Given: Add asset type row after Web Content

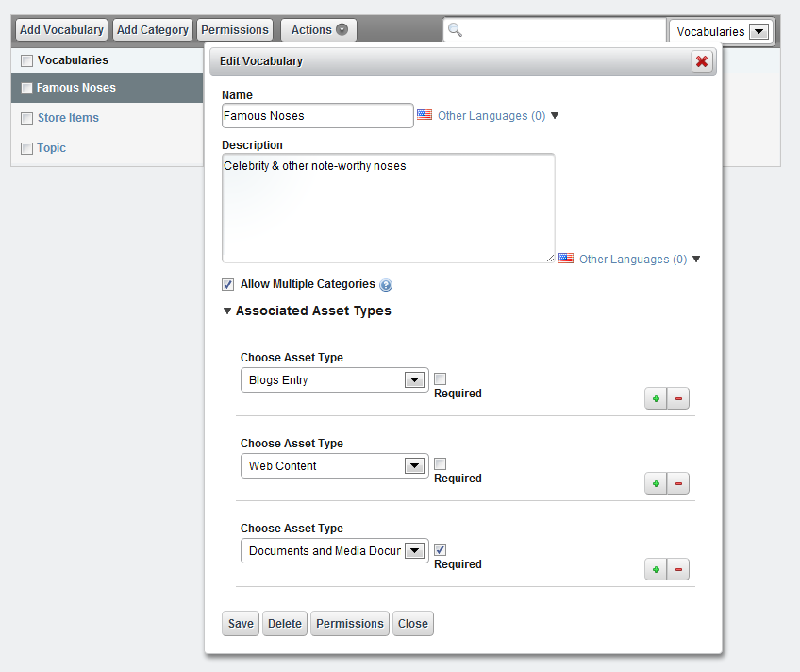Looking at the screenshot, I should [656, 483].
